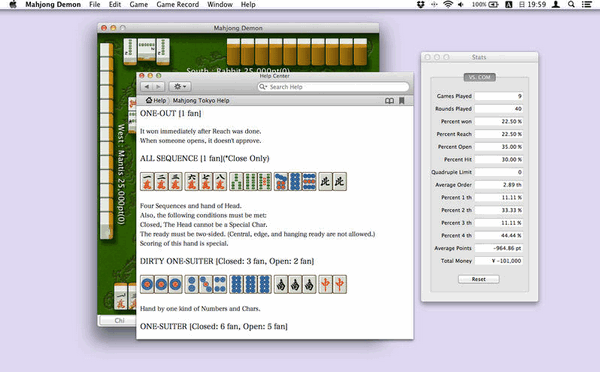
Task: Click the first character tile in ALL SEQUENCE example
Action: (147, 181)
